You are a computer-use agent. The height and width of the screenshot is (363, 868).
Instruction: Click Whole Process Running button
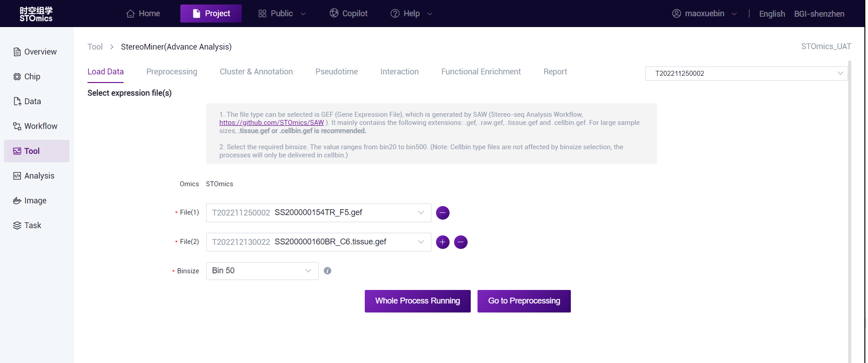point(418,301)
